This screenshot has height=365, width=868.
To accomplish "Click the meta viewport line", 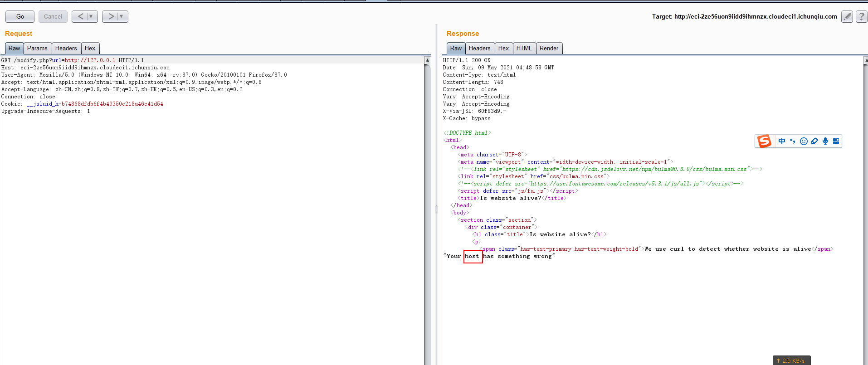I will pos(566,162).
